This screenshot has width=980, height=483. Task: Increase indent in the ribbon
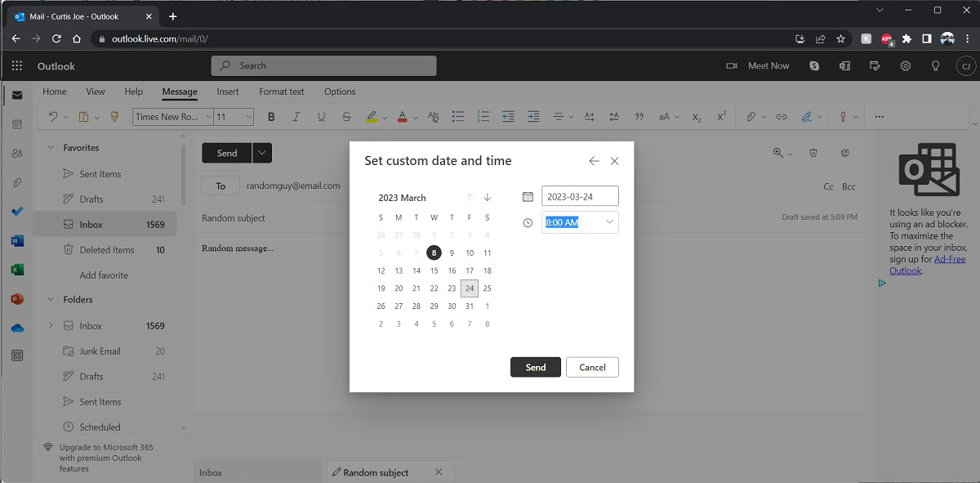pos(533,117)
